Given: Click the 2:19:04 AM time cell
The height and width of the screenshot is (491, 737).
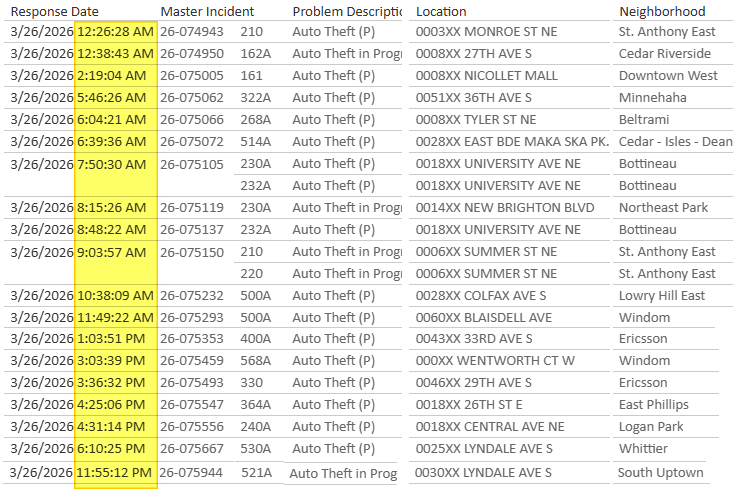Looking at the screenshot, I should pos(111,76).
